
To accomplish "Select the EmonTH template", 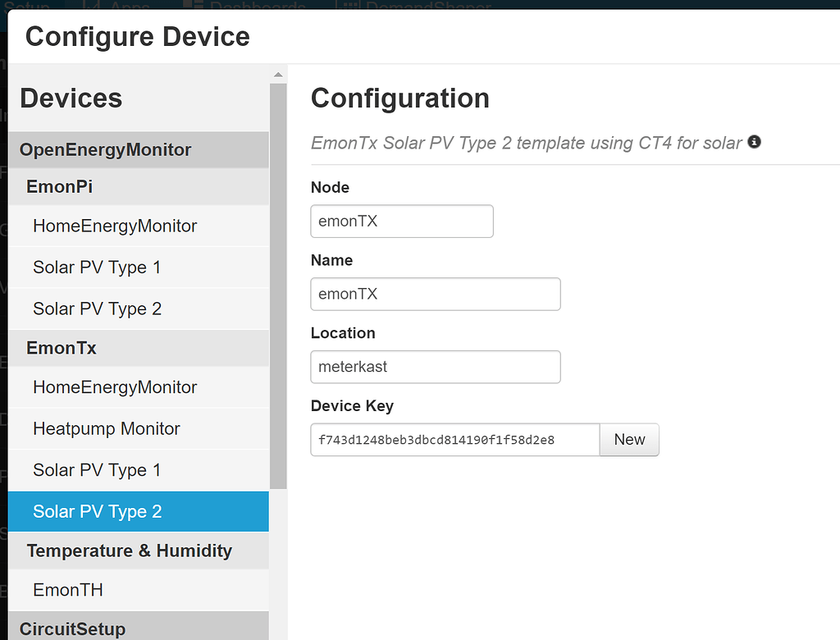I will [67, 589].
